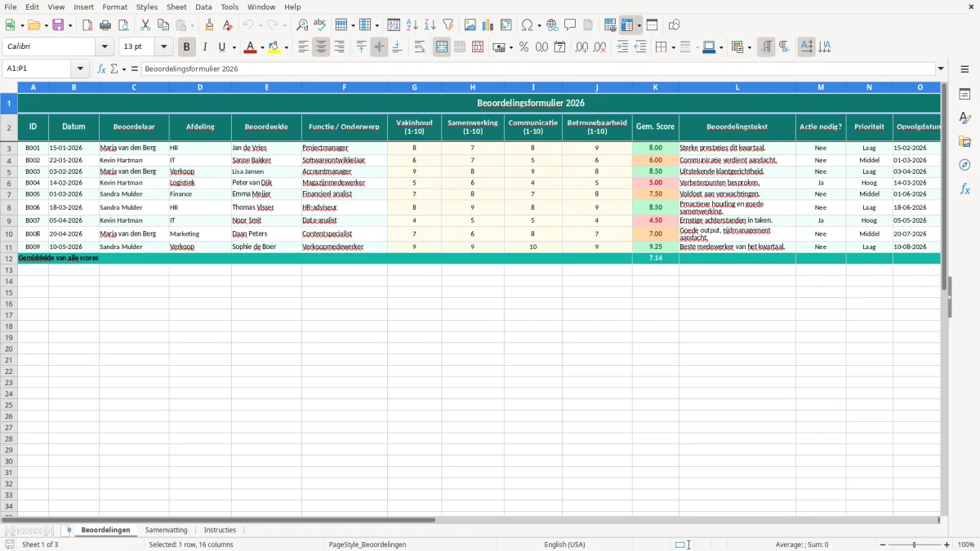
Task: Open the Save options dropdown arrow
Action: click(x=70, y=25)
